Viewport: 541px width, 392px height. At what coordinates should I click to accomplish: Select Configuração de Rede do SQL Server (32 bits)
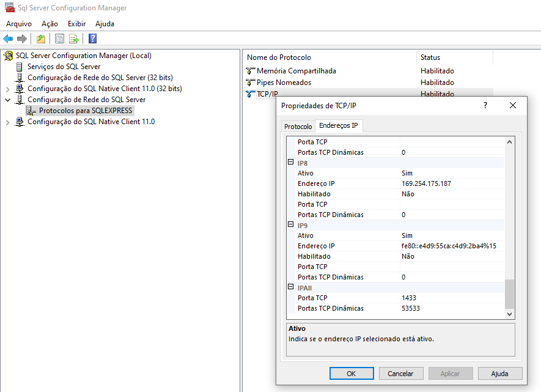100,78
